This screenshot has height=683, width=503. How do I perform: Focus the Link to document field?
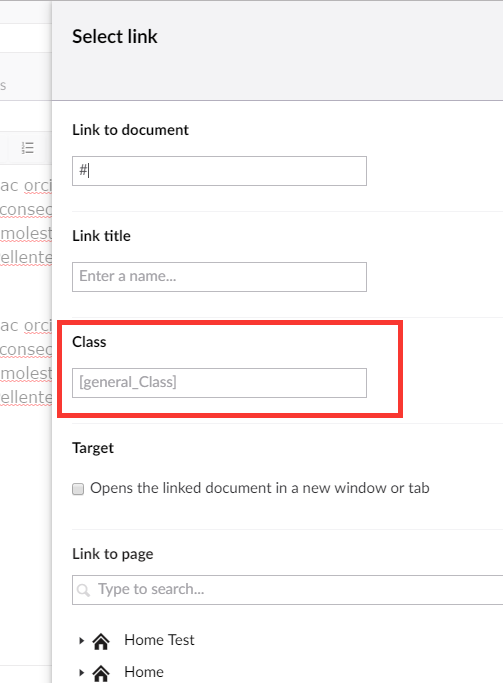[219, 171]
